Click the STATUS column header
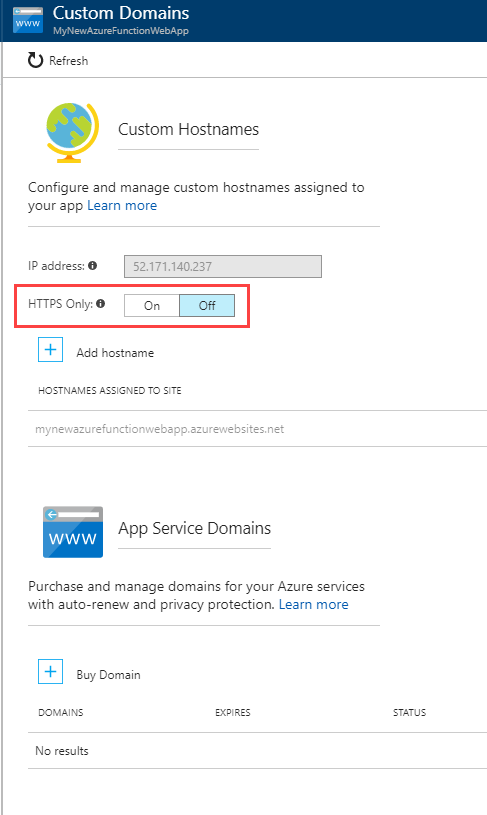This screenshot has height=815, width=487. (x=410, y=713)
